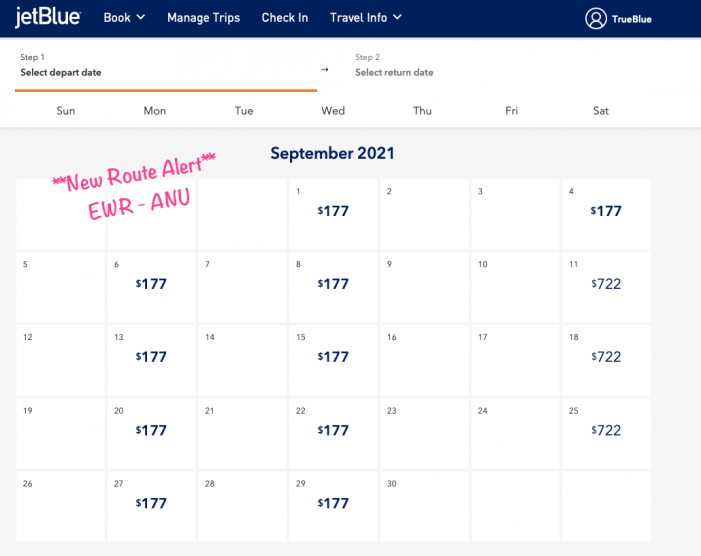Image resolution: width=701 pixels, height=556 pixels.
Task: Pick September 6 departure date
Action: [151, 284]
